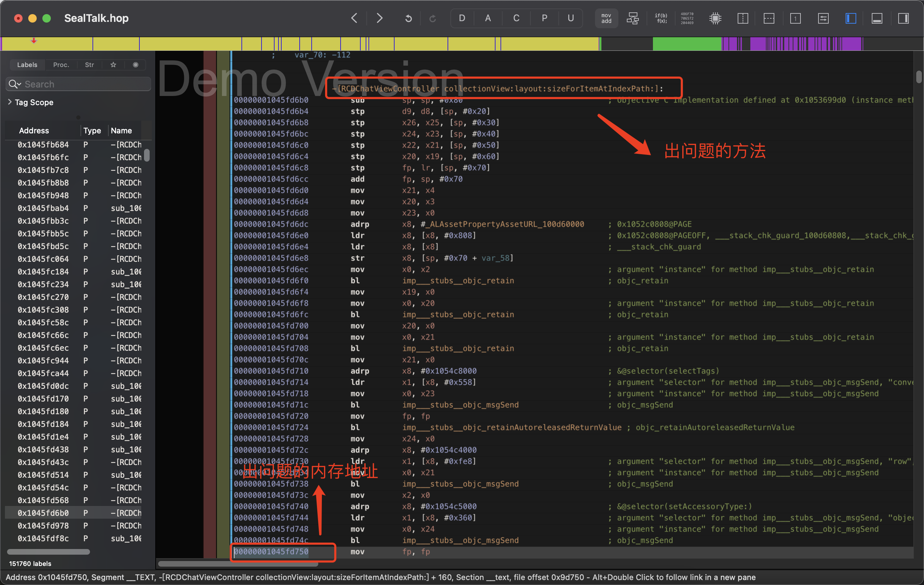Mark as procedure with the P button

pyautogui.click(x=544, y=18)
